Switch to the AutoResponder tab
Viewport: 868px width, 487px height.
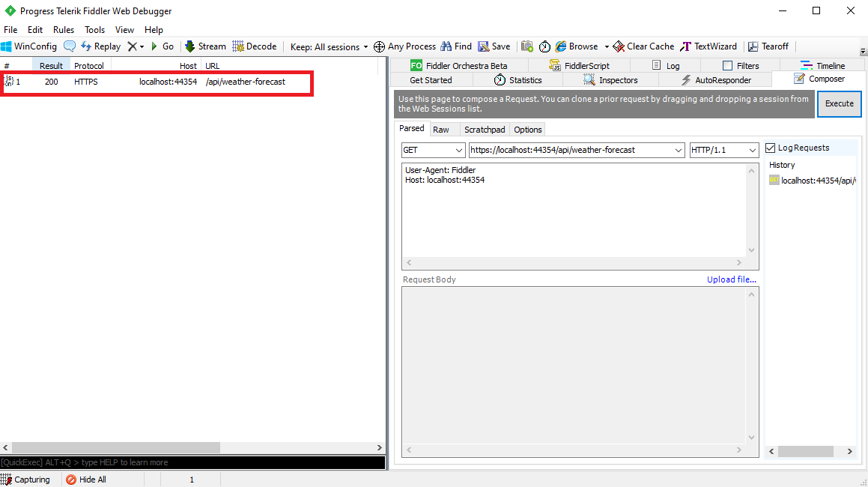pos(714,80)
